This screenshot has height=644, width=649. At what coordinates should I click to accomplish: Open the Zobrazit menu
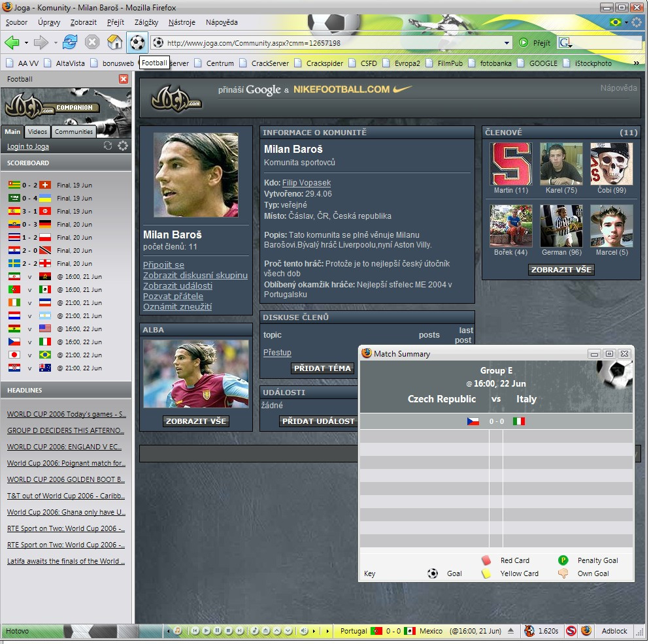coord(83,22)
